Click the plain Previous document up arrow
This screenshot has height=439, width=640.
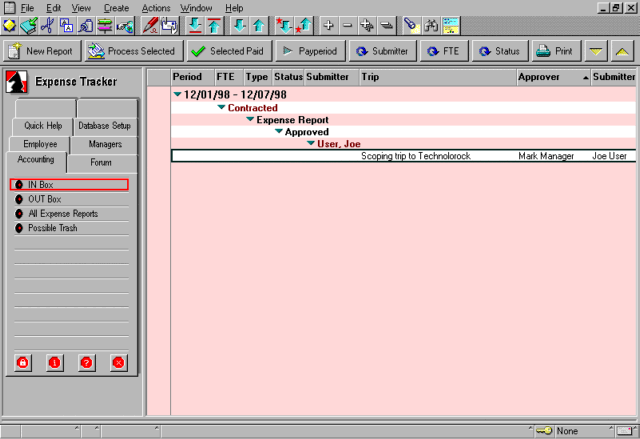[258, 26]
